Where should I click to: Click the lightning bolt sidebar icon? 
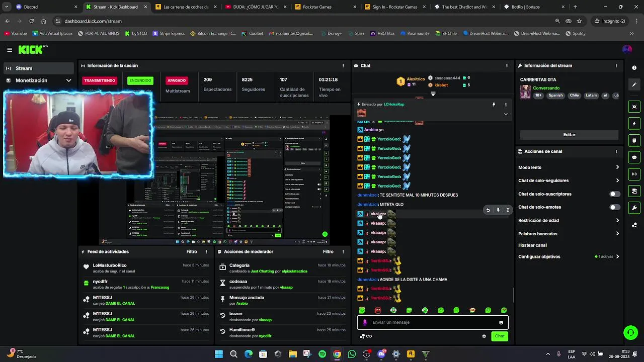(x=634, y=124)
